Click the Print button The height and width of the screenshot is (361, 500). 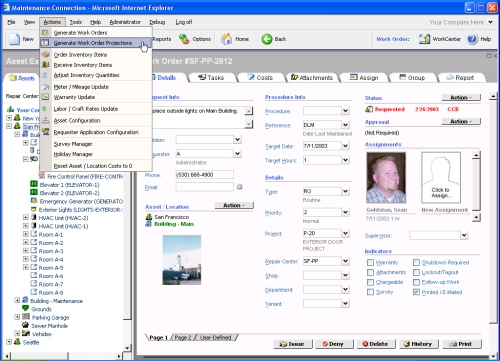[462, 344]
